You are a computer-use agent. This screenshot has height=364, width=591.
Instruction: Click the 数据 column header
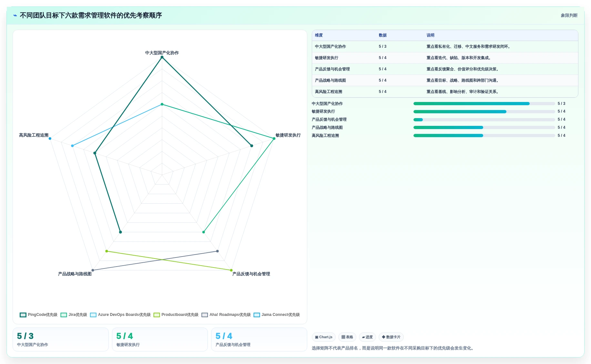point(383,35)
